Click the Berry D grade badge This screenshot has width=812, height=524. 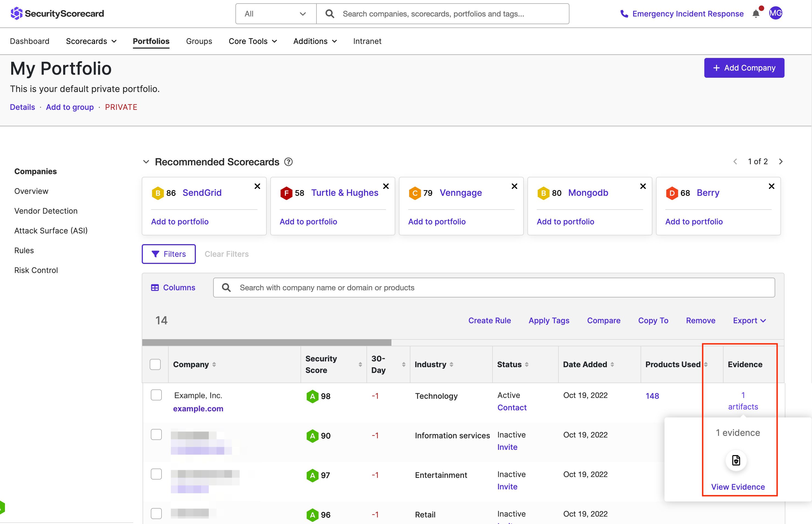672,193
